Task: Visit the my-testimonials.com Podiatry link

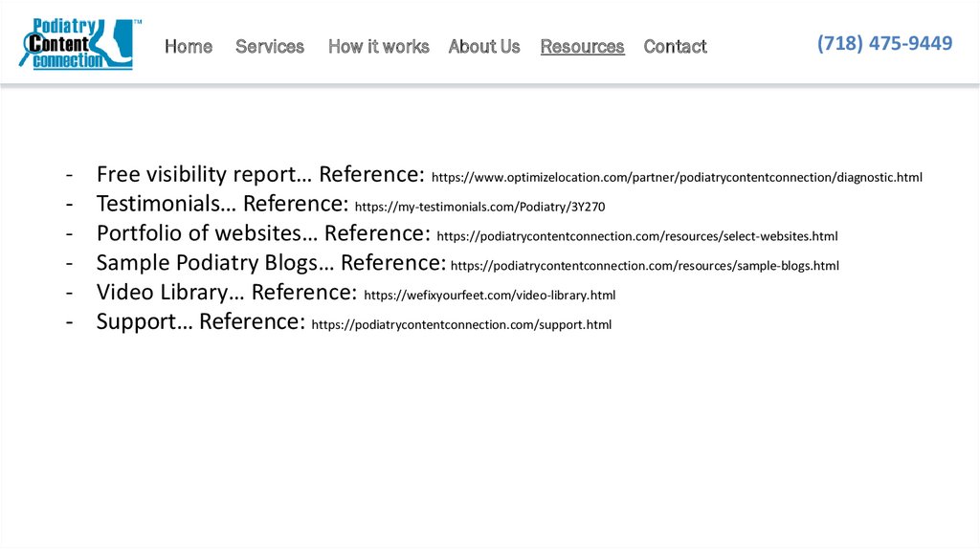Action: (x=479, y=207)
